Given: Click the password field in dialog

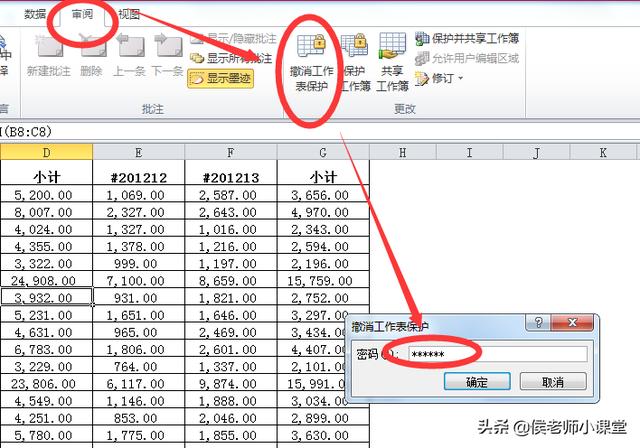Looking at the screenshot, I should 498,354.
